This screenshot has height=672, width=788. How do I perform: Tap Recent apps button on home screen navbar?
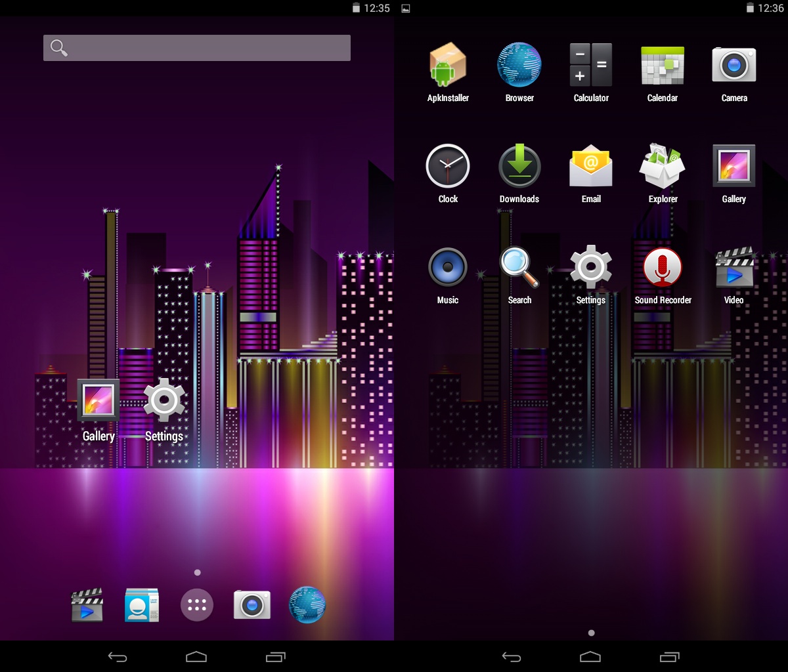coord(275,656)
